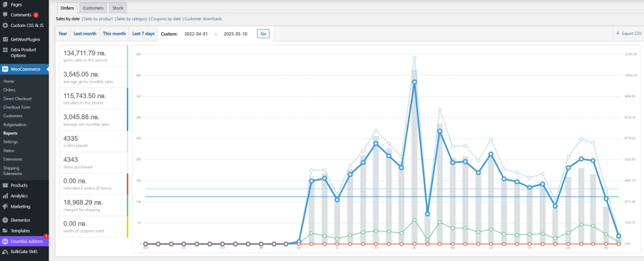This screenshot has height=261, width=644.
Task: Select the This month range tab
Action: (114, 34)
